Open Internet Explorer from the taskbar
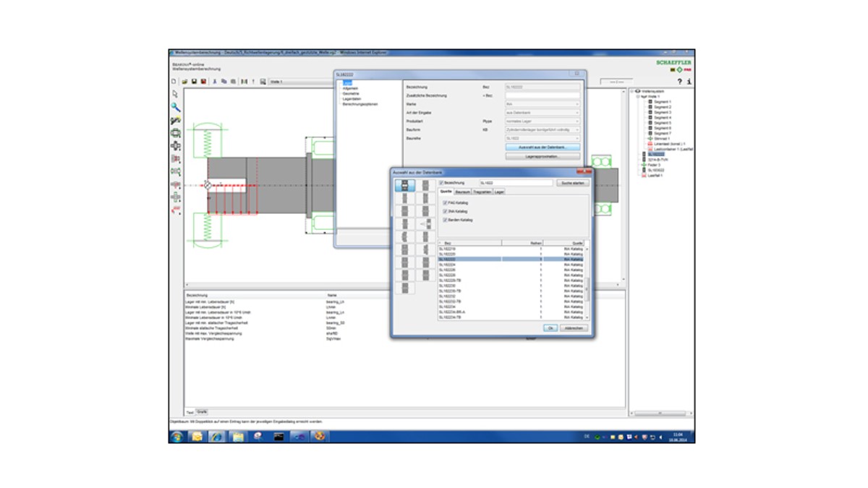 click(x=216, y=437)
